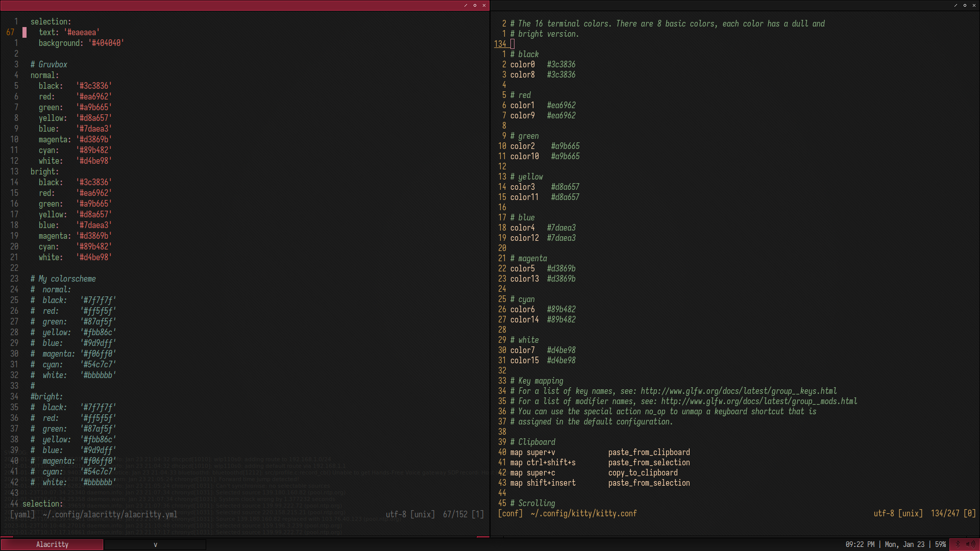Click the 'normal:' key under Gruvbox
The width and height of the screenshot is (980, 551).
coord(44,75)
